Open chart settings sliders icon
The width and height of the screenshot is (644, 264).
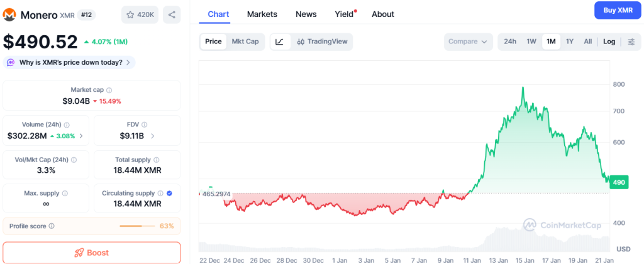click(631, 41)
